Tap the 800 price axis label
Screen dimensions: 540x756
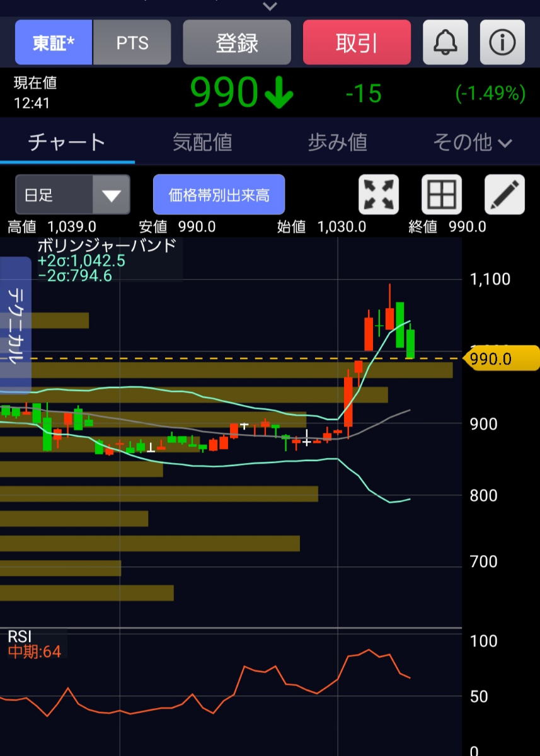(484, 495)
